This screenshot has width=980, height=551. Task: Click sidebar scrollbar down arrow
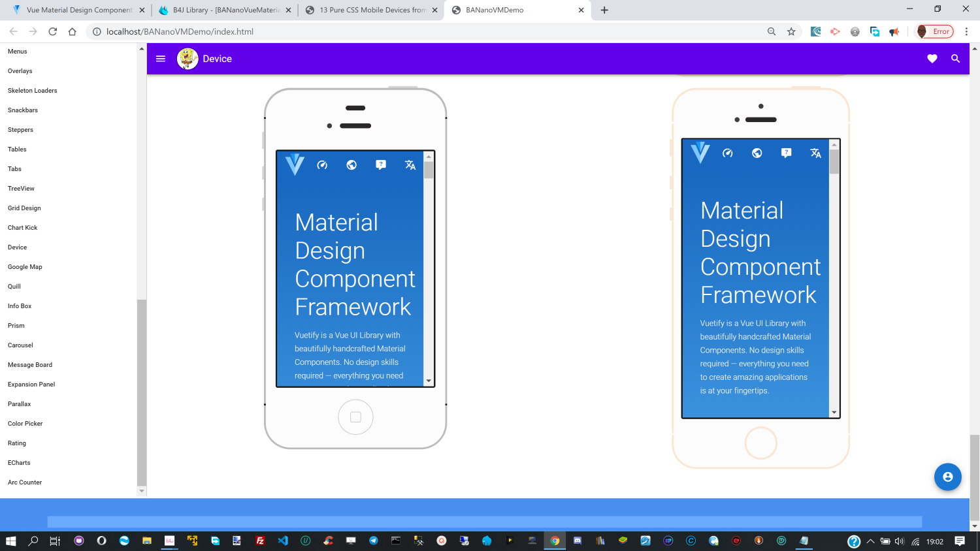click(x=142, y=491)
